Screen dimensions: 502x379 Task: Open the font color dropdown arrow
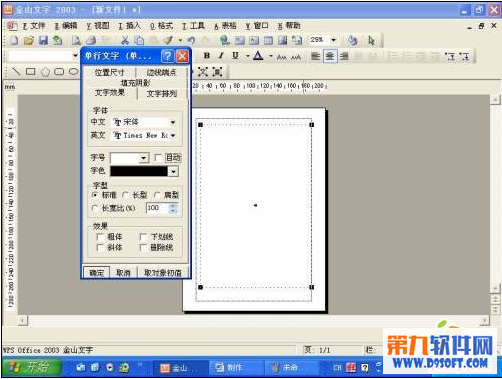pyautogui.click(x=271, y=56)
